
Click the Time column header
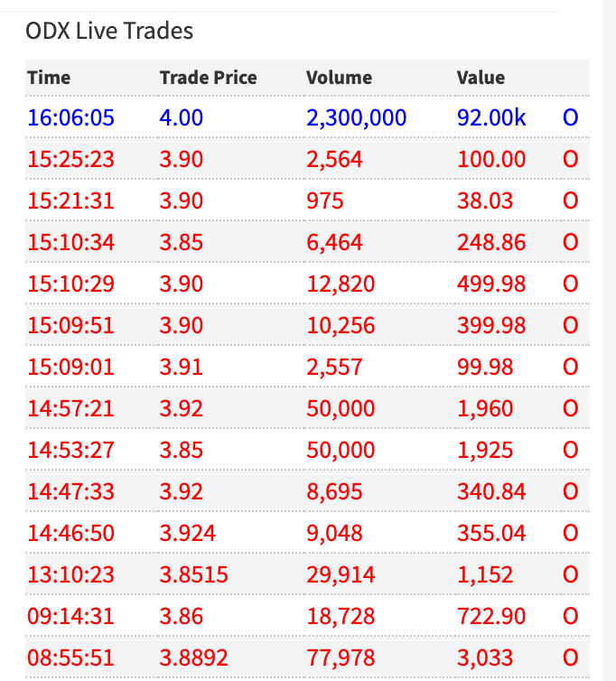click(49, 78)
